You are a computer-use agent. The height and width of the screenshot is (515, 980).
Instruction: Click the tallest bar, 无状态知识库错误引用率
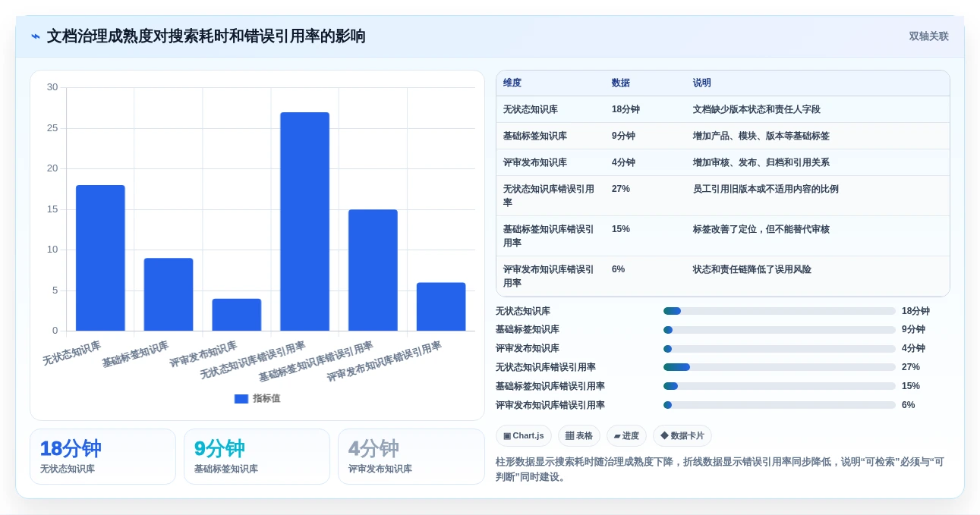tap(304, 221)
